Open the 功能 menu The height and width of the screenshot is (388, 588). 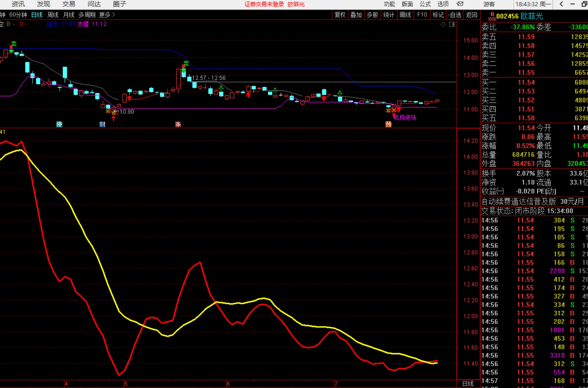click(389, 4)
